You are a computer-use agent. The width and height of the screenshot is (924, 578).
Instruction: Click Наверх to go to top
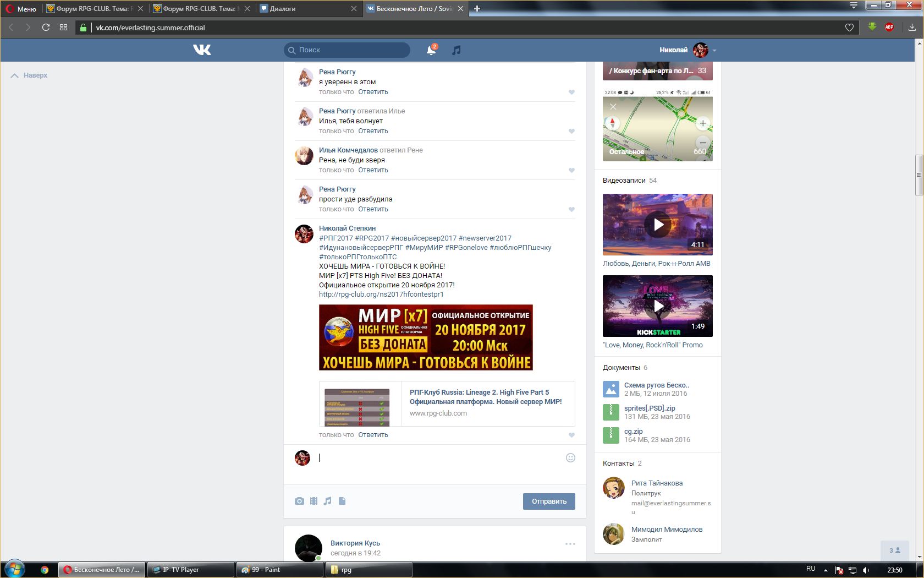(29, 75)
